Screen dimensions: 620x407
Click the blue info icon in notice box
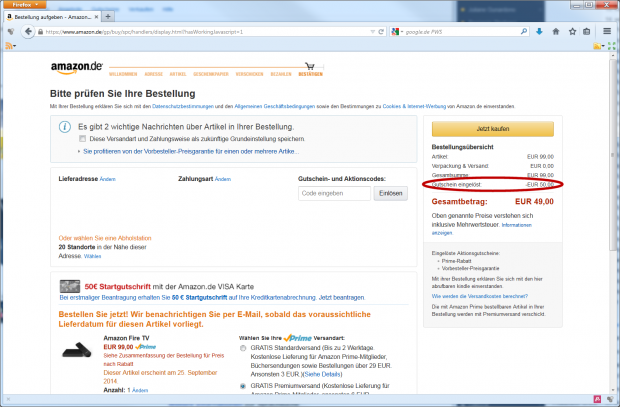point(65,127)
